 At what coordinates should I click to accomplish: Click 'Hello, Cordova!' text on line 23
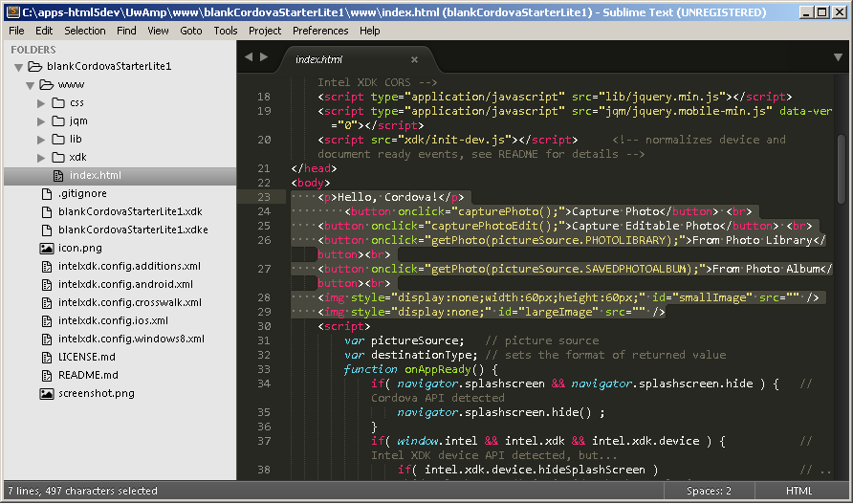[388, 197]
